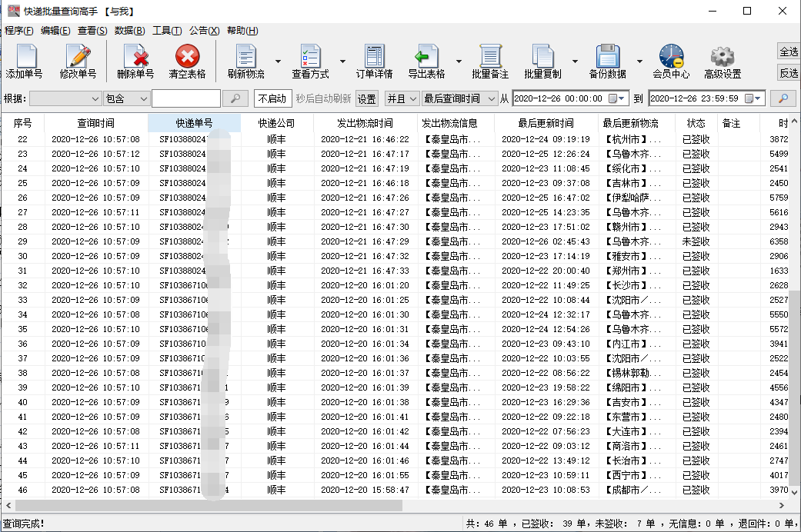This screenshot has height=532, width=801.
Task: Open the 编辑(E) menu
Action: pos(55,31)
